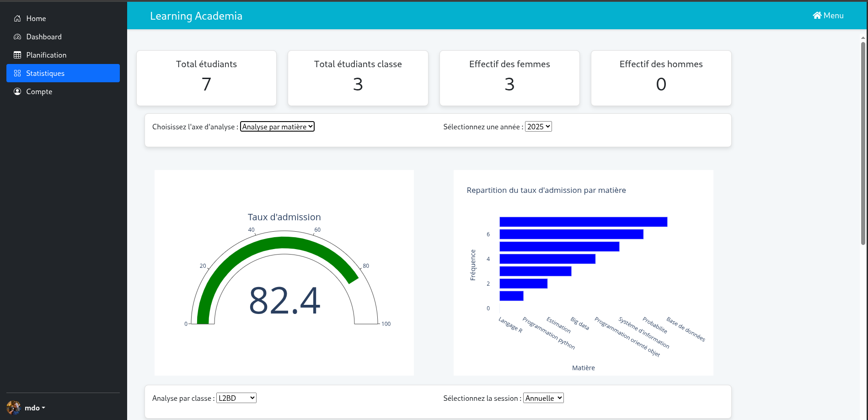Open the axe d'analyse dropdown
The image size is (868, 420).
pyautogui.click(x=277, y=127)
